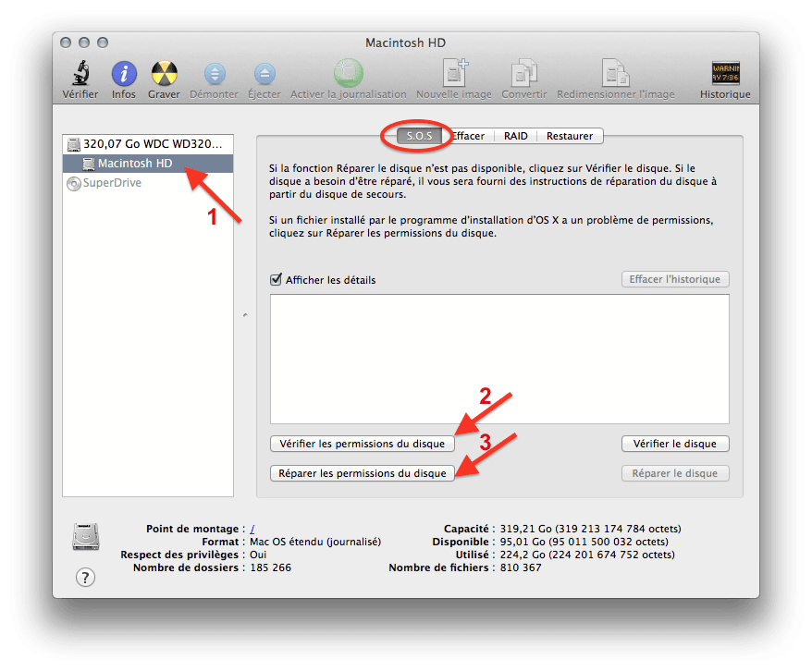The width and height of the screenshot is (812, 671).
Task: Click the Vérifier le disque button
Action: click(675, 444)
